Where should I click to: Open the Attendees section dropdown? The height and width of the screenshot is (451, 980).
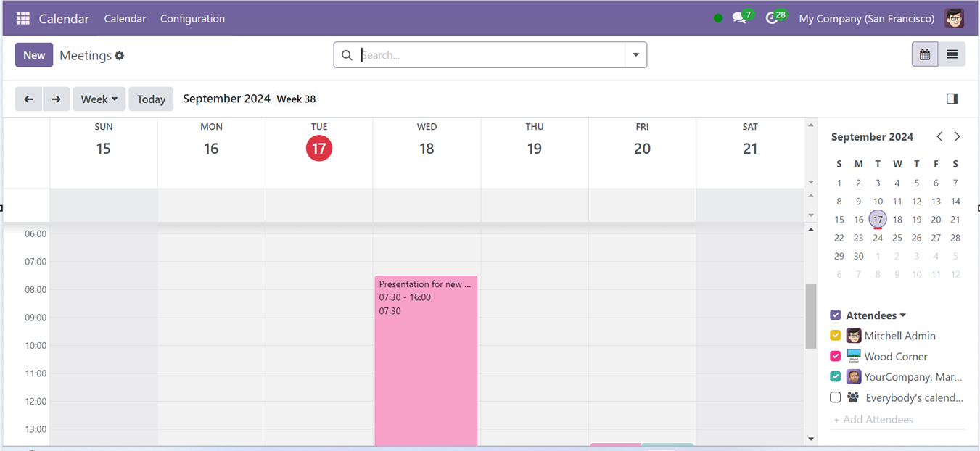coord(901,315)
